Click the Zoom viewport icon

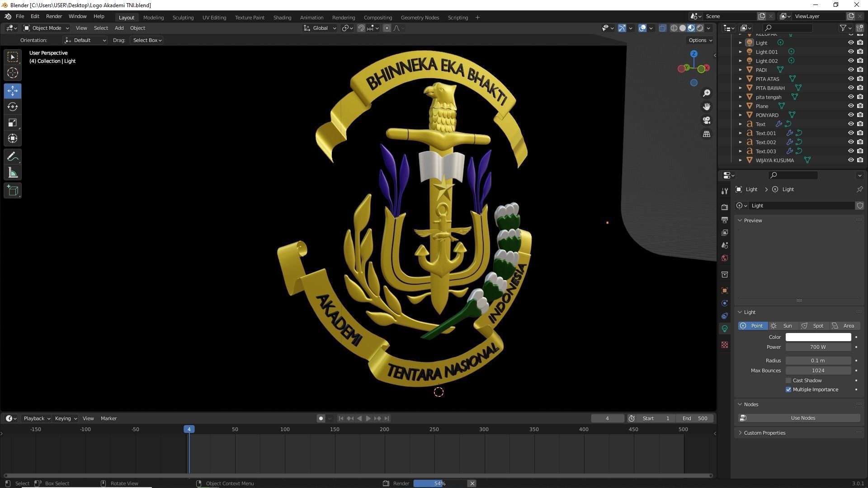(706, 93)
